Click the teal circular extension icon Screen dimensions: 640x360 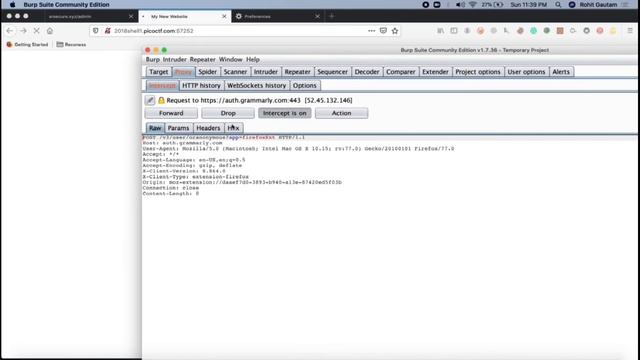(533, 31)
